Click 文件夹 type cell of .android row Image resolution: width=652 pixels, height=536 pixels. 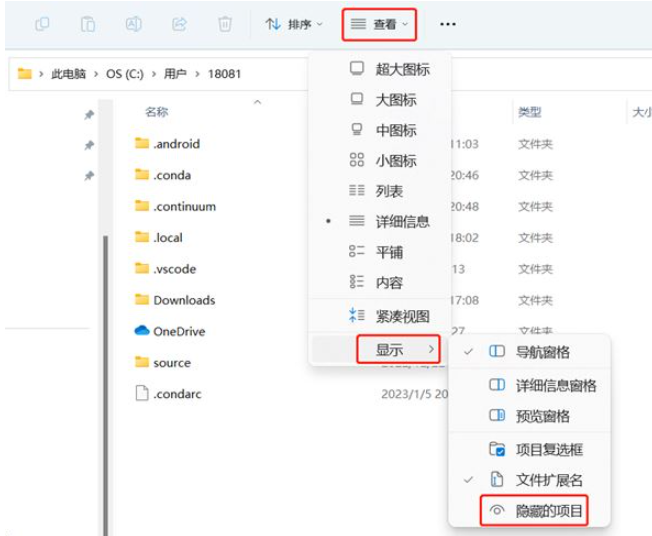(x=535, y=144)
